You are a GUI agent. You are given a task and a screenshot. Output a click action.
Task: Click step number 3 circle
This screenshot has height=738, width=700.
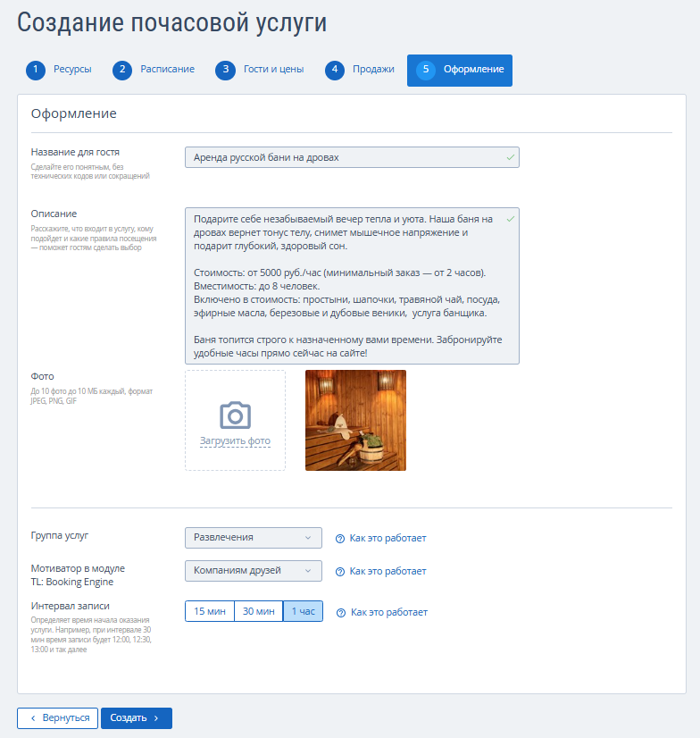[225, 70]
